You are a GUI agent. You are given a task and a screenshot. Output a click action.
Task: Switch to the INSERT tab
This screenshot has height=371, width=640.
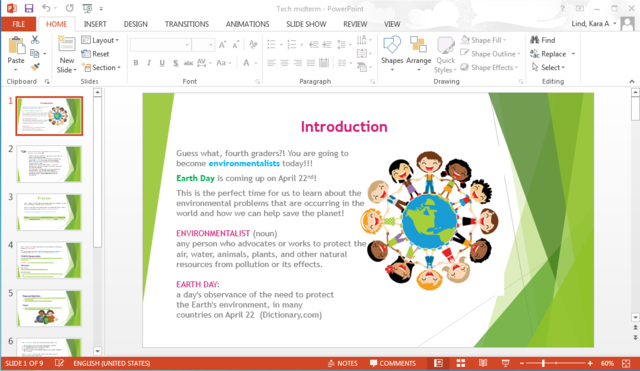pyautogui.click(x=95, y=24)
